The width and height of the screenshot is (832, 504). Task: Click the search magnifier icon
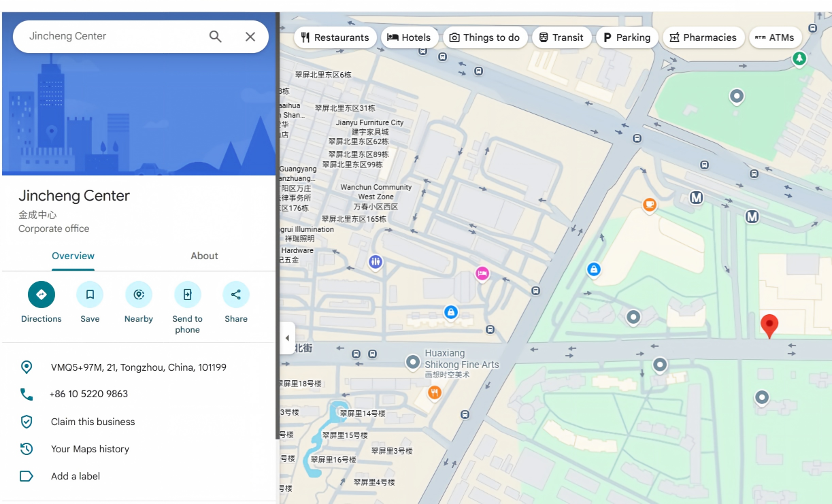pyautogui.click(x=215, y=37)
